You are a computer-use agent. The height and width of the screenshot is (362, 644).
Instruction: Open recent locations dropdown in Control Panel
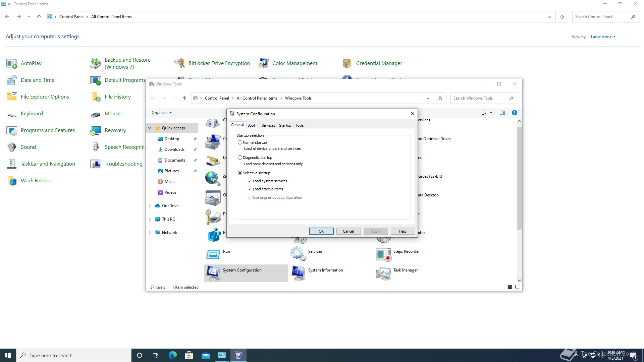tap(29, 17)
